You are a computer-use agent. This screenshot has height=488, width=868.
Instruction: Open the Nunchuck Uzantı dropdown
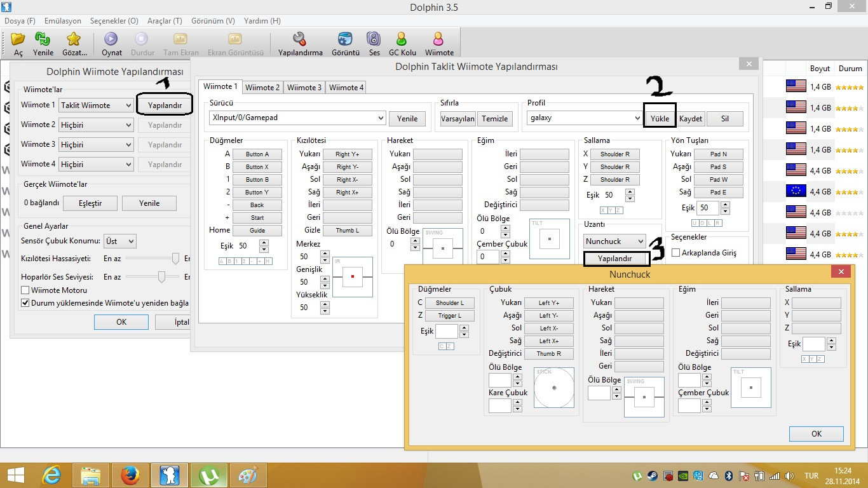614,241
